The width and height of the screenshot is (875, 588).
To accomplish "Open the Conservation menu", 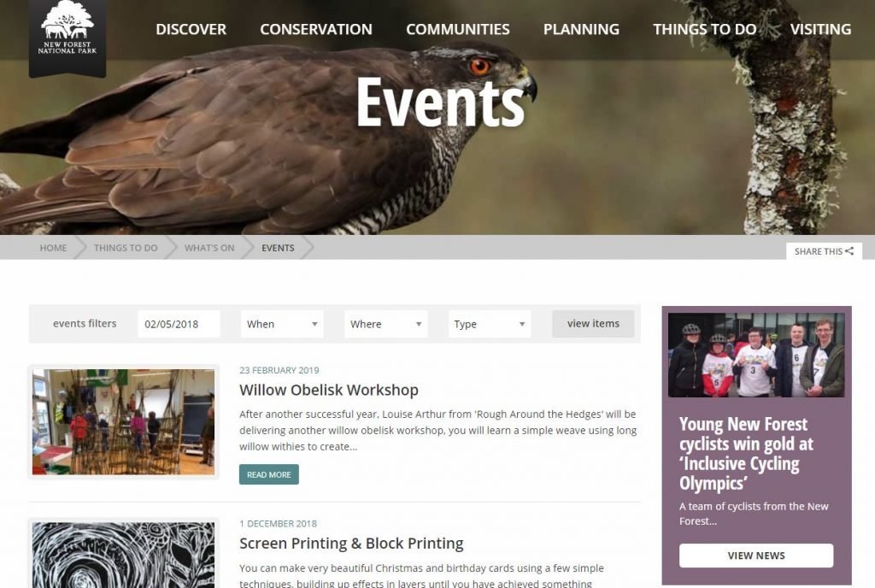I will [316, 29].
